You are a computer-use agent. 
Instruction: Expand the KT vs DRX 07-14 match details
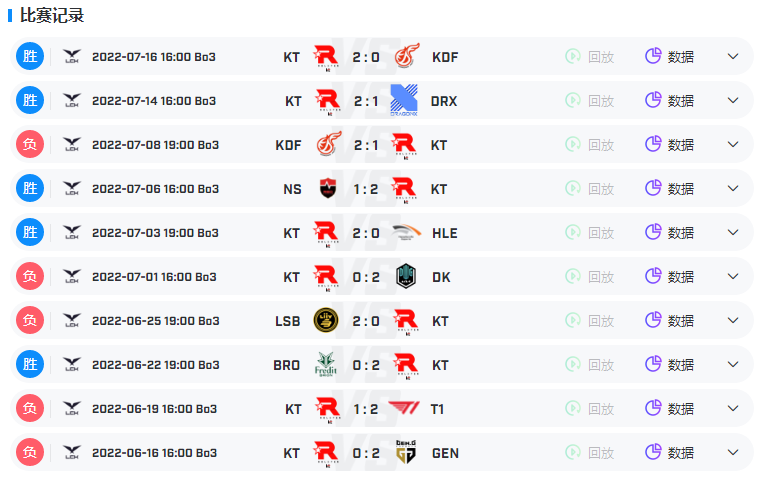click(733, 100)
